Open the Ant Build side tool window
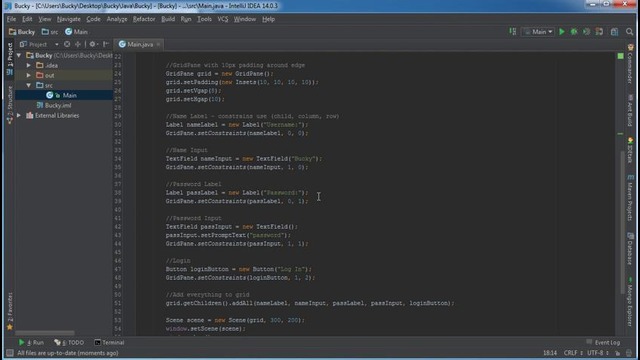The image size is (640, 360). click(630, 110)
